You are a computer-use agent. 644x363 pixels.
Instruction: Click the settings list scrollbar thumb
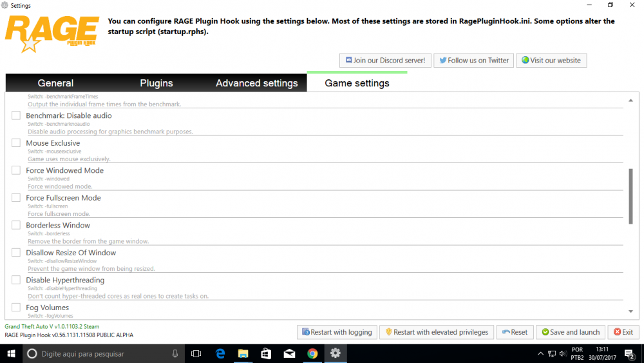point(630,196)
